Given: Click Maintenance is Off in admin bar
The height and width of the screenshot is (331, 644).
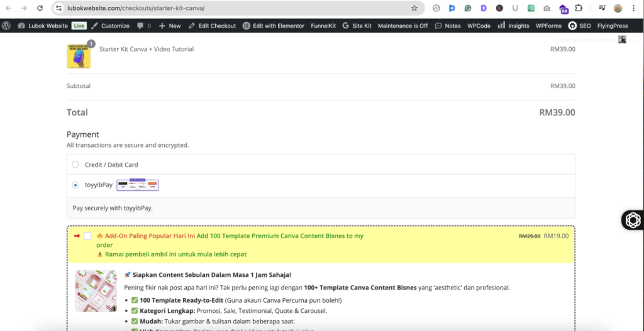Looking at the screenshot, I should [402, 26].
